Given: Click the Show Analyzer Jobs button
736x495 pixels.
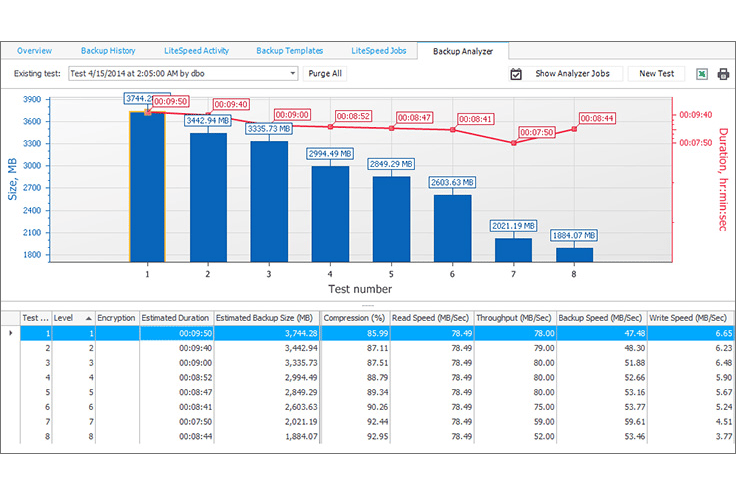Looking at the screenshot, I should 574,74.
